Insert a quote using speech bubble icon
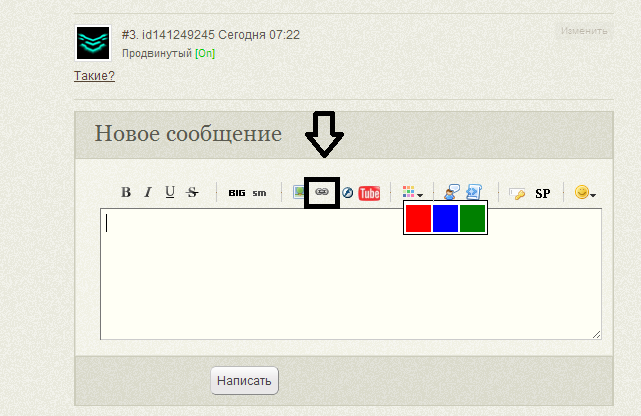The image size is (641, 416). 452,192
